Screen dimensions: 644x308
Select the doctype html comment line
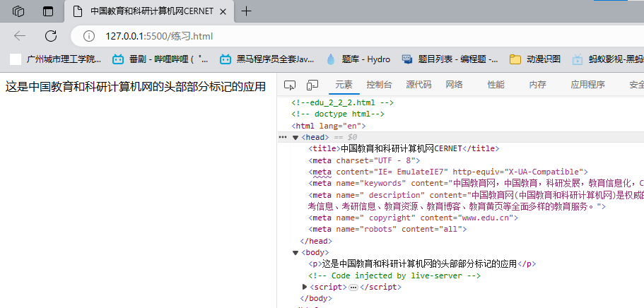(338, 114)
